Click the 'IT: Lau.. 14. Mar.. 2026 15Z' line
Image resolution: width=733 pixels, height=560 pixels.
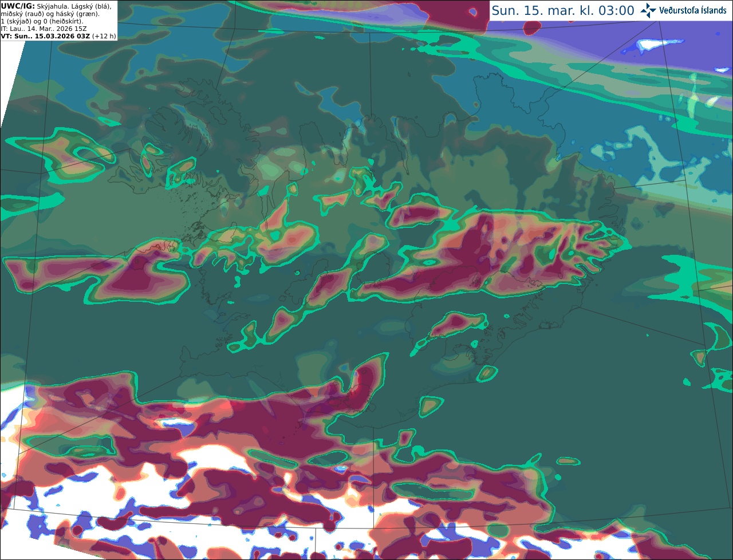[44, 29]
